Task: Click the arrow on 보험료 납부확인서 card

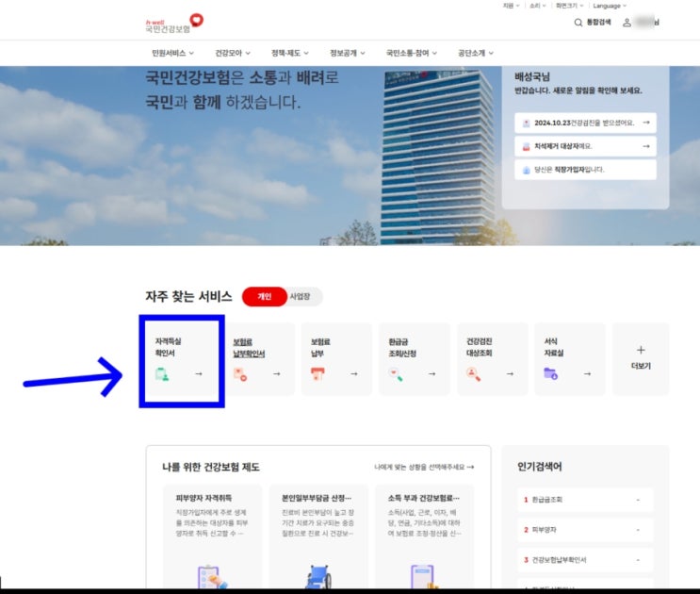Action: (x=277, y=373)
